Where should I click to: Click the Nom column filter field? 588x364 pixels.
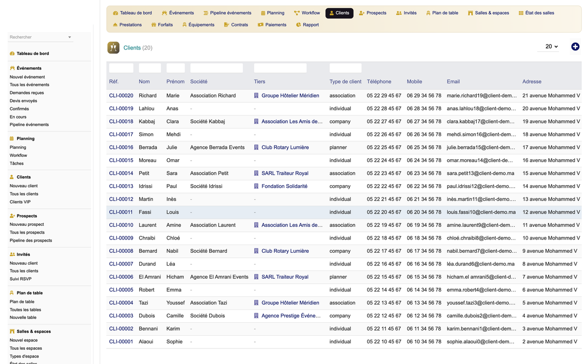click(x=150, y=68)
